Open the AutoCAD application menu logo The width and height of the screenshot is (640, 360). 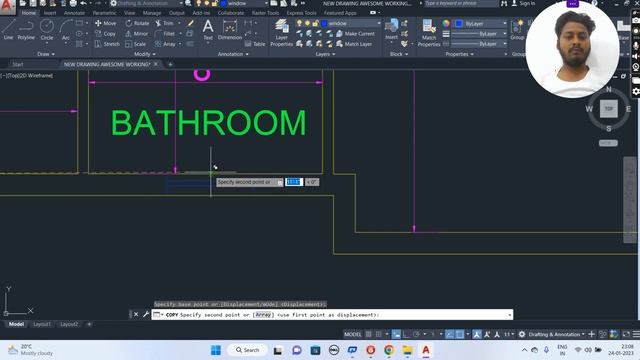point(7,6)
